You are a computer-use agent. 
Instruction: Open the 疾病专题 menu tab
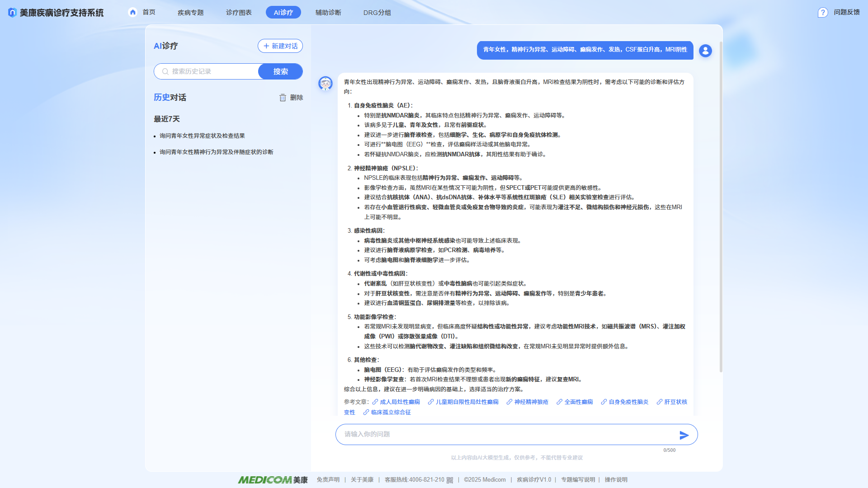coord(190,13)
